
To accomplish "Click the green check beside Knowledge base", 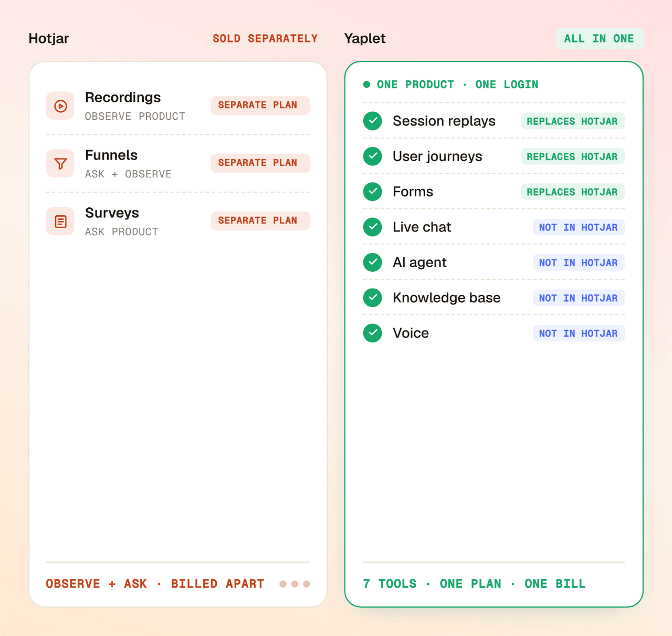I will click(x=373, y=298).
